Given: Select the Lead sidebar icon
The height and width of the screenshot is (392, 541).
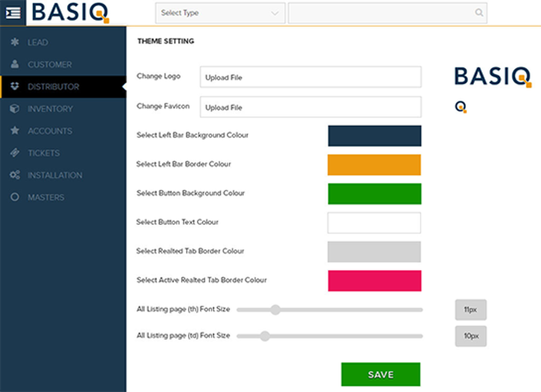Looking at the screenshot, I should [15, 42].
